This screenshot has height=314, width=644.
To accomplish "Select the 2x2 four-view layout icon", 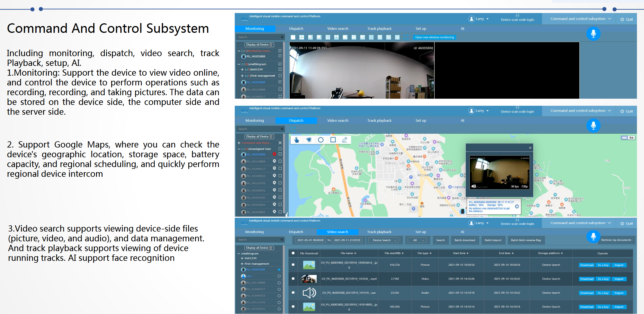I will click(302, 37).
